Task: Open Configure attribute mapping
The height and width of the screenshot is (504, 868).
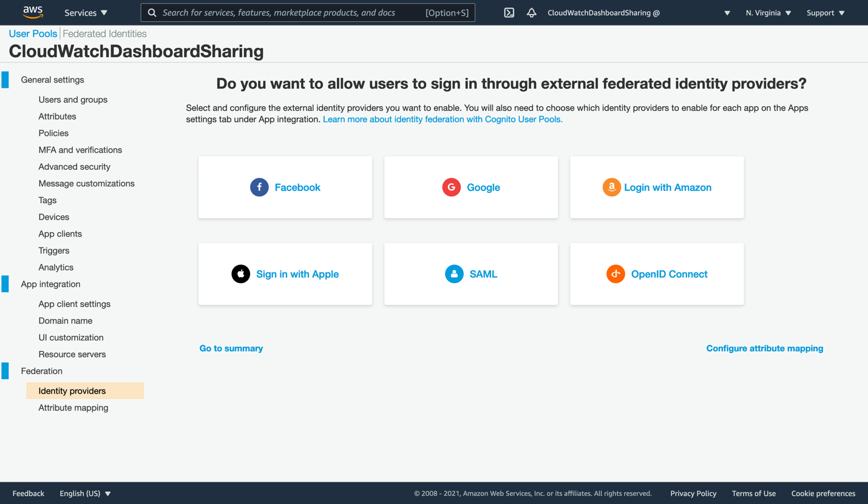Action: pyautogui.click(x=765, y=348)
